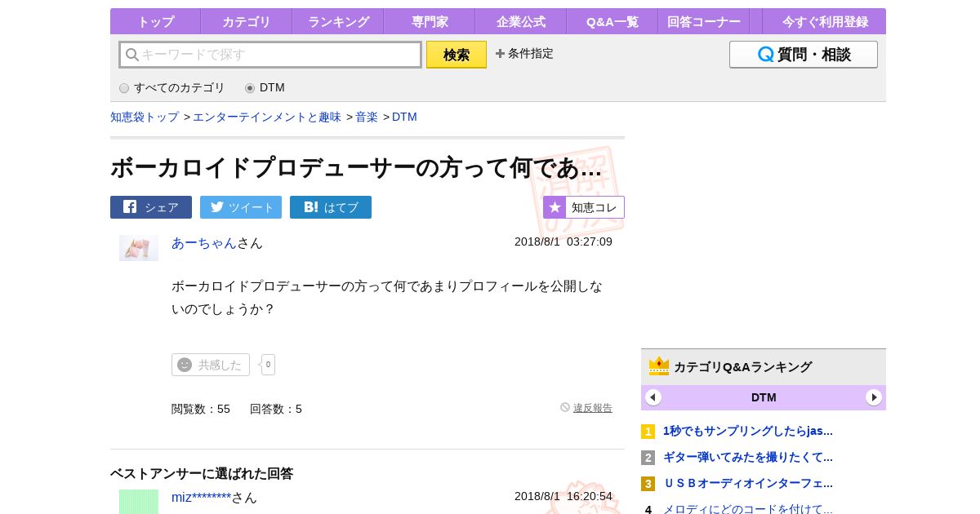Open ranking item 1秒でもサンプリングしたら
Screen dimensions: 980x514
748,431
